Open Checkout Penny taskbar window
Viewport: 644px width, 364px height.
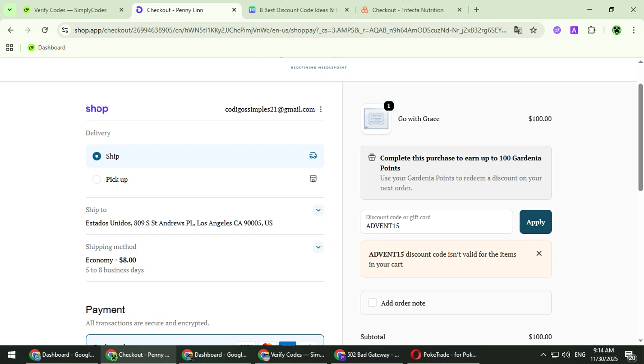[139, 355]
